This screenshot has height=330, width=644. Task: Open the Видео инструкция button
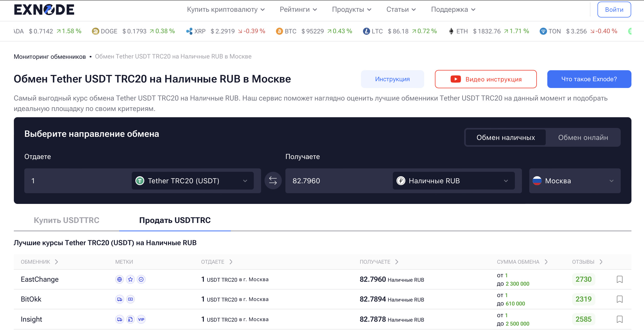[486, 79]
